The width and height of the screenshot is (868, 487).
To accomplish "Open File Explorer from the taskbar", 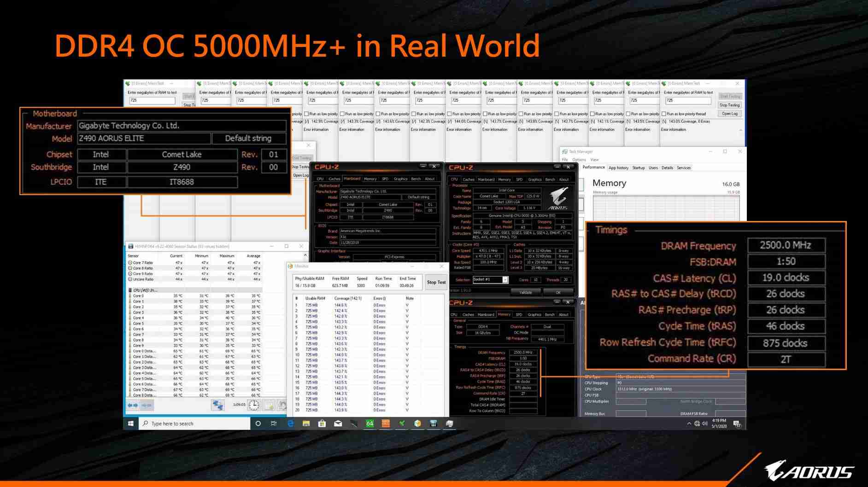I will (306, 423).
